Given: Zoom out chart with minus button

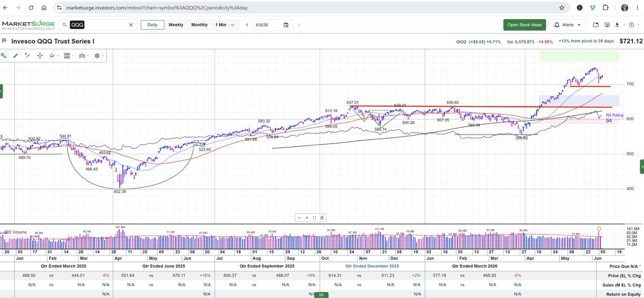Looking at the screenshot, I should point(299,218).
